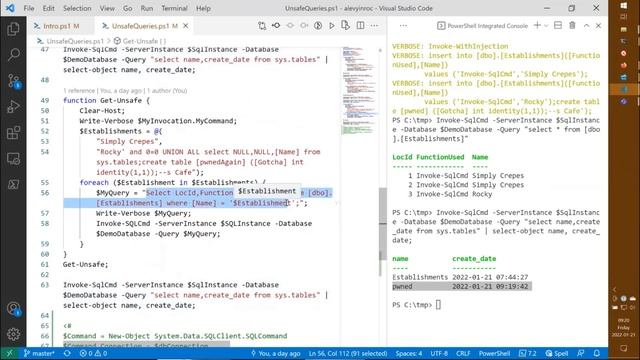Open the master branch picker

[x=39, y=353]
